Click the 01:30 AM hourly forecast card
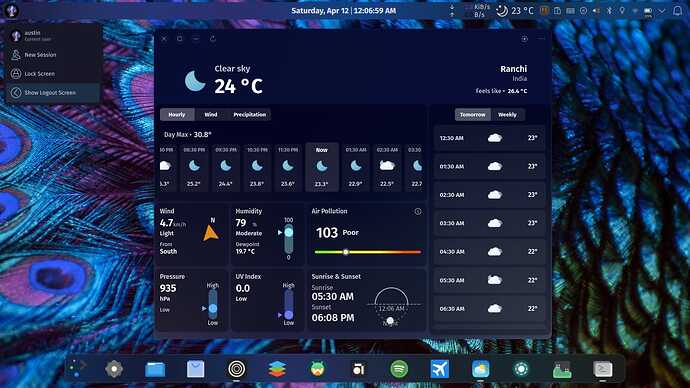Image resolution: width=690 pixels, height=388 pixels. [x=356, y=167]
